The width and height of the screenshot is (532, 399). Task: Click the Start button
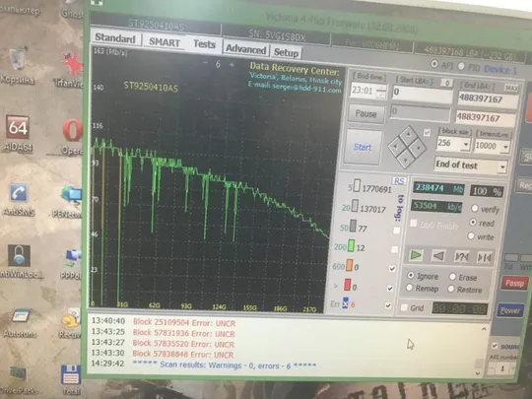coord(363,147)
